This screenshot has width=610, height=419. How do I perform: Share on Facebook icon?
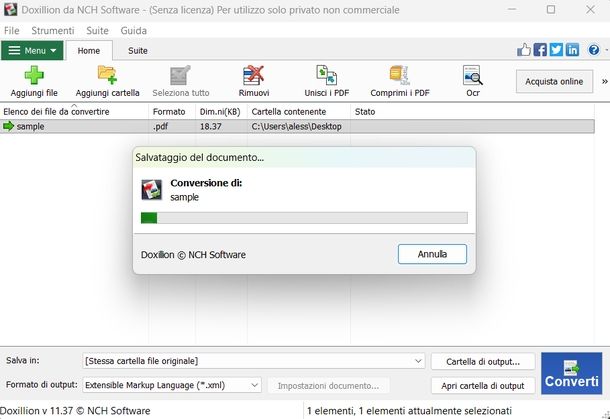pyautogui.click(x=540, y=50)
